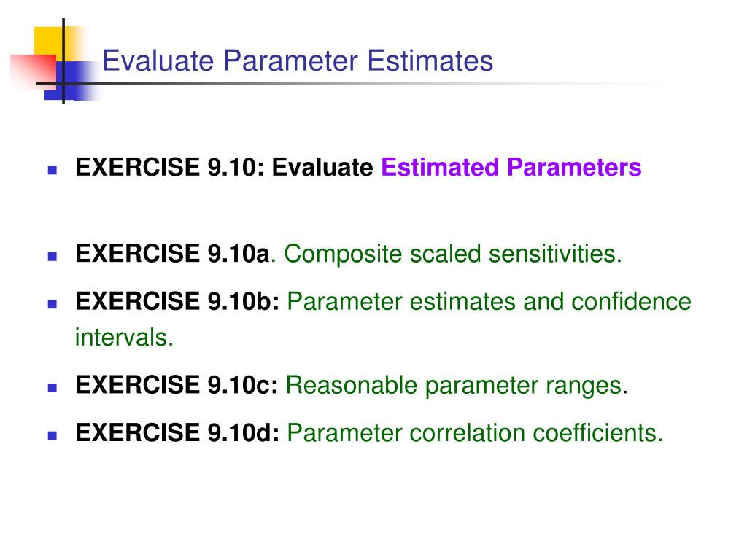Click the bold EXERCISE 9.10d label
Viewport: 747px width, 560px height.
click(x=177, y=432)
